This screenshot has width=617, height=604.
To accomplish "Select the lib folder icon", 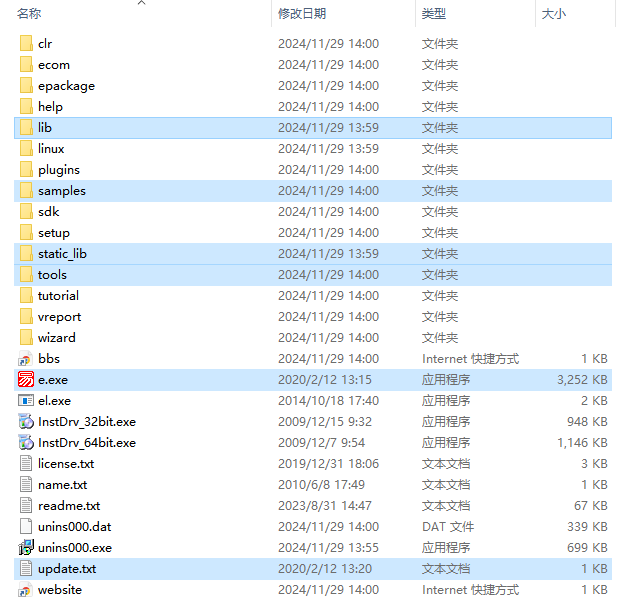I will [26, 128].
